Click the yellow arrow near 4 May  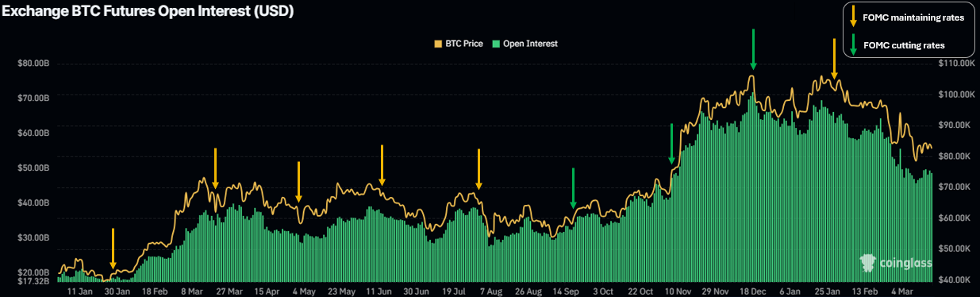point(298,182)
